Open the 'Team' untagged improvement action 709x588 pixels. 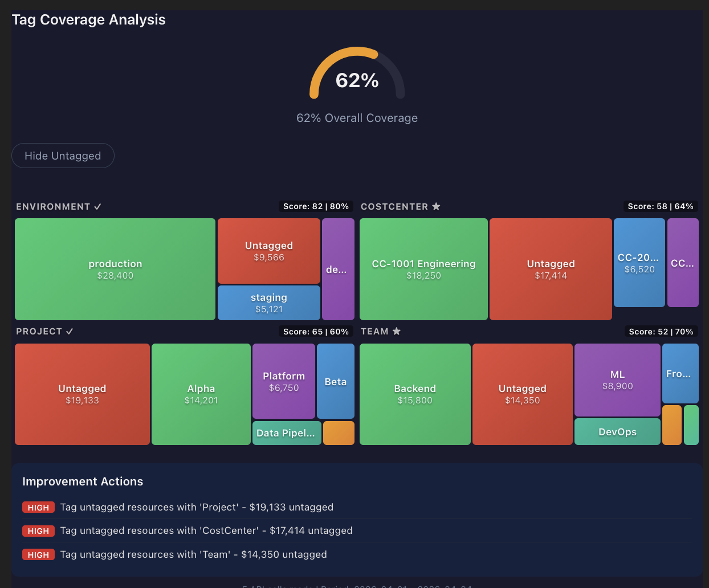pos(357,554)
